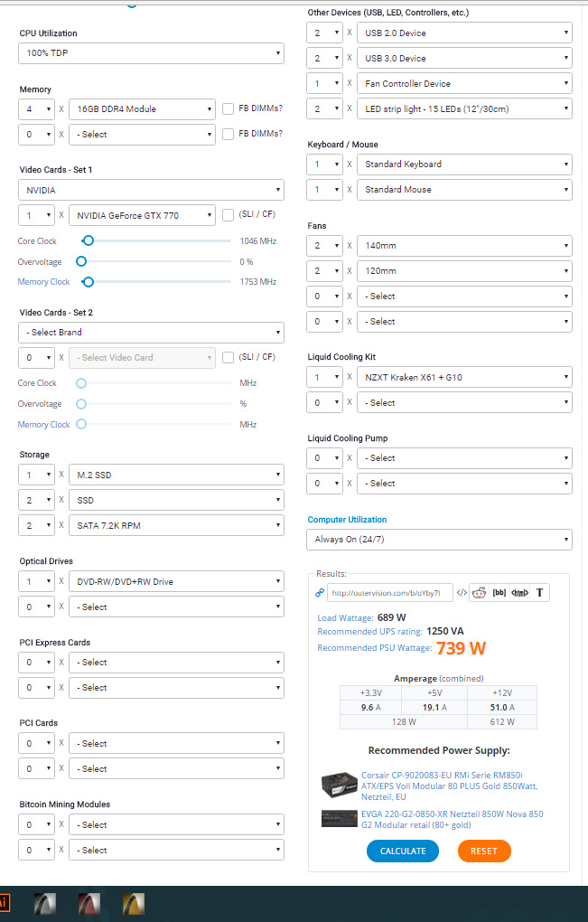Click the chain link icon beside result URL
This screenshot has height=922, width=588.
[319, 593]
